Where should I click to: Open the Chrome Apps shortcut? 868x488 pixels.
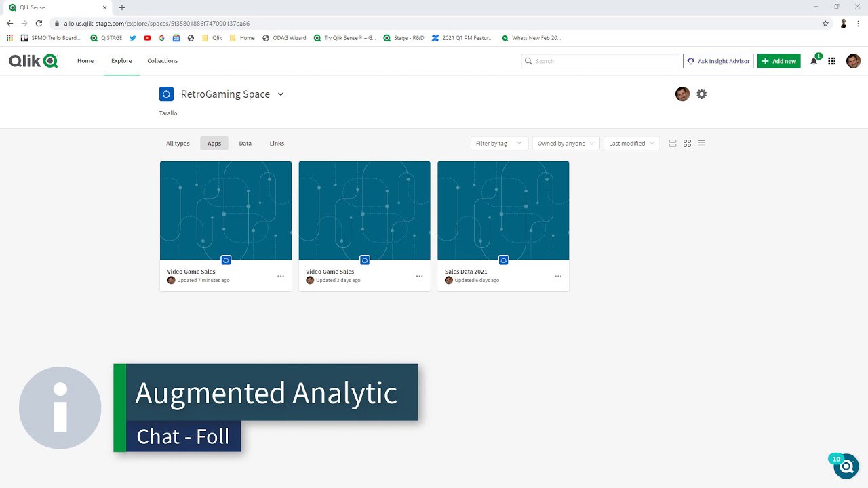9,38
